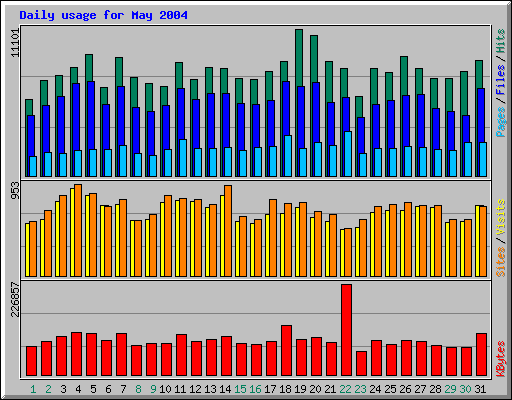Click the red KBytes legend label

coord(500,359)
